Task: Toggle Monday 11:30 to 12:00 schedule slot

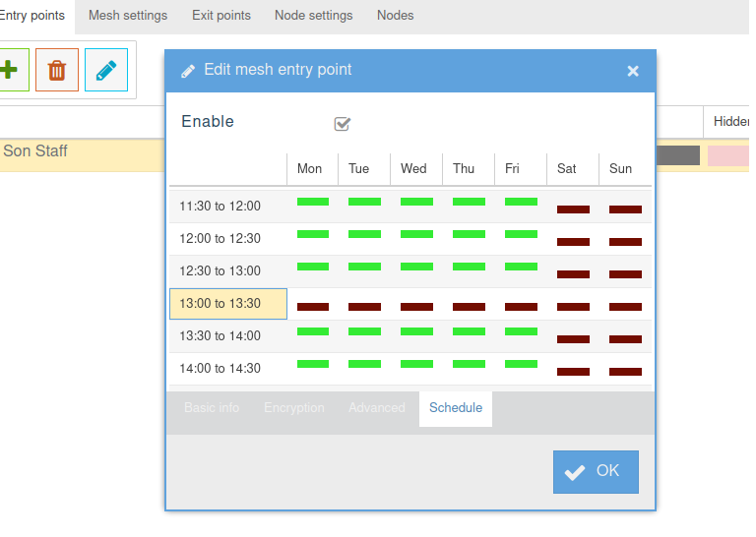Action: tap(313, 202)
